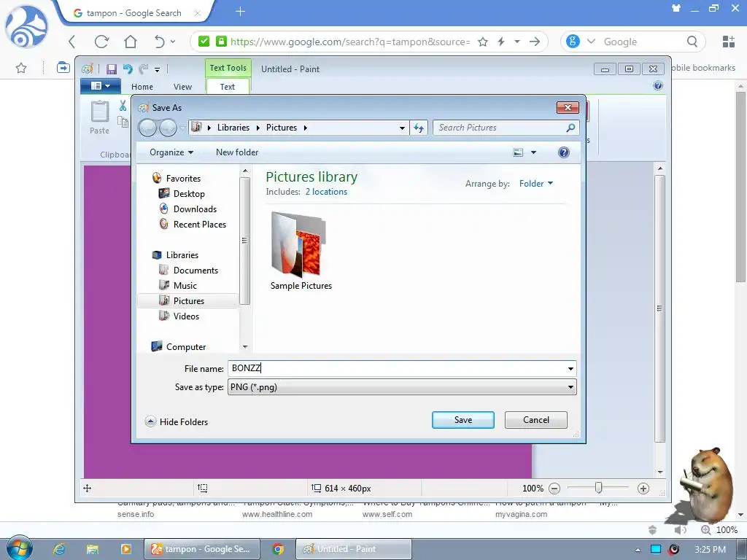Open the Customize Quick Access Toolbar arrow
The height and width of the screenshot is (560, 747).
pos(158,69)
